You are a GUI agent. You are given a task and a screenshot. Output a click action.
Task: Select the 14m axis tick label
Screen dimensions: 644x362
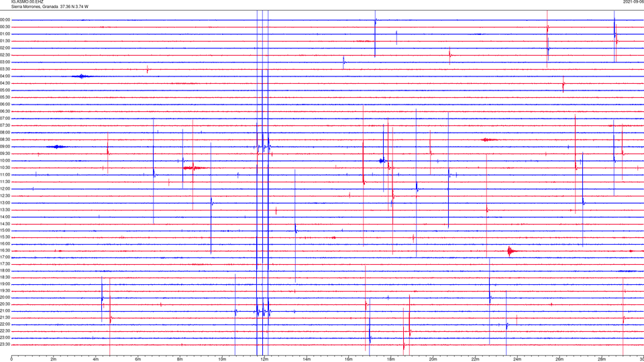[x=307, y=359]
